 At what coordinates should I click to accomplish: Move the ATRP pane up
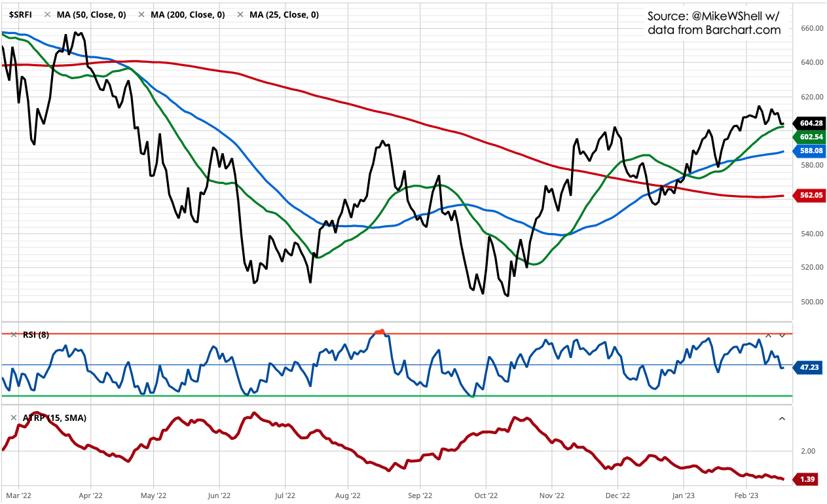coord(782,418)
